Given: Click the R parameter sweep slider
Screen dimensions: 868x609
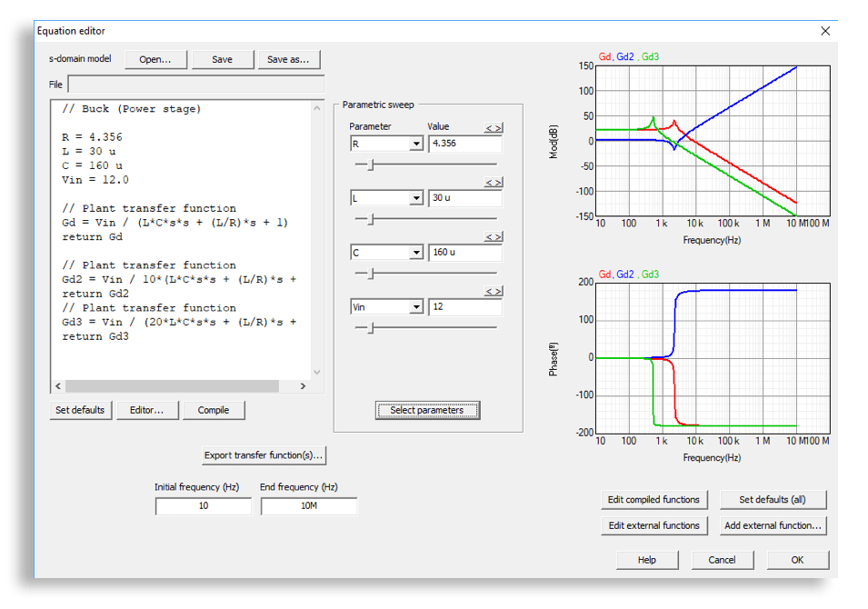Looking at the screenshot, I should pyautogui.click(x=370, y=165).
